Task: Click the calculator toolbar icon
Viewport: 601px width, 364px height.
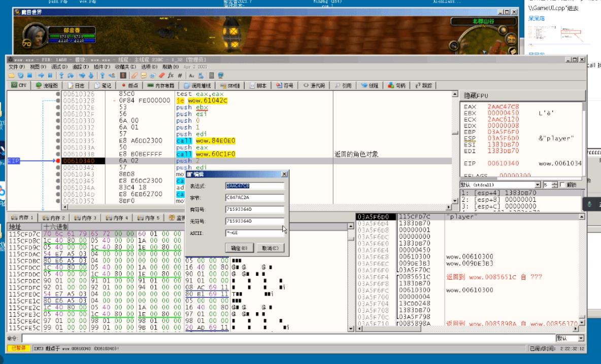Action: coord(211,76)
